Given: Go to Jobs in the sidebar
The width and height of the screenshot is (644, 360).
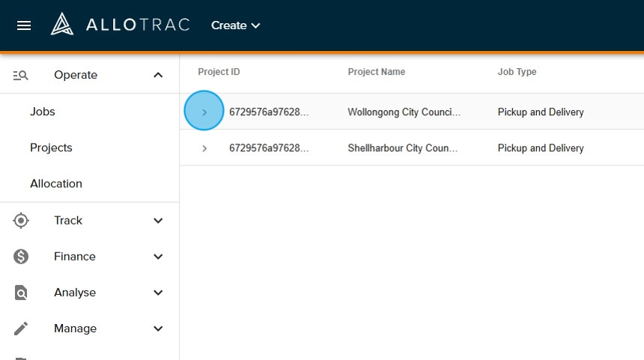Looking at the screenshot, I should pyautogui.click(x=43, y=112).
